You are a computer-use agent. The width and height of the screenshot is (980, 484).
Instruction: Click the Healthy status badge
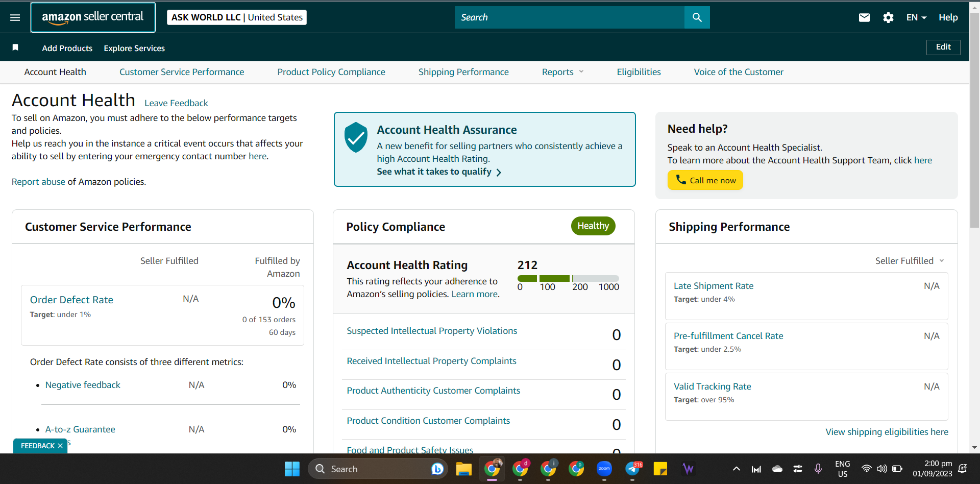click(x=593, y=226)
